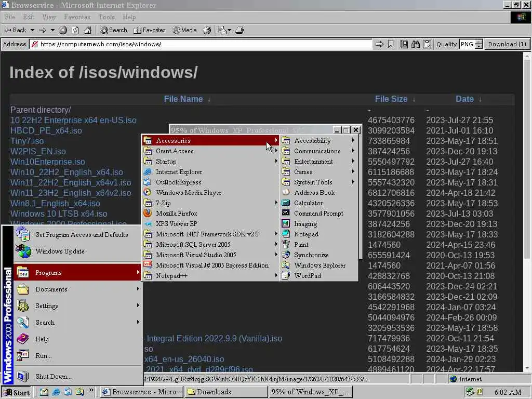Image resolution: width=532 pixels, height=399 pixels.
Task: Open the Tools menu
Action: point(107,17)
